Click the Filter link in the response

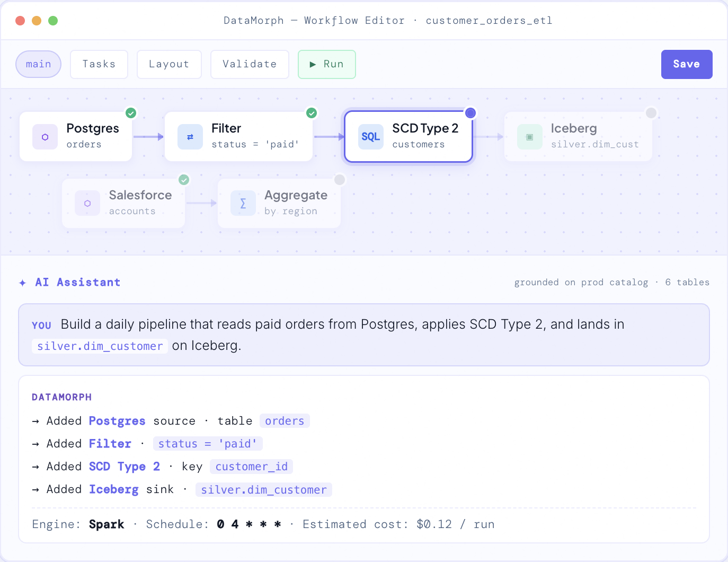point(110,444)
